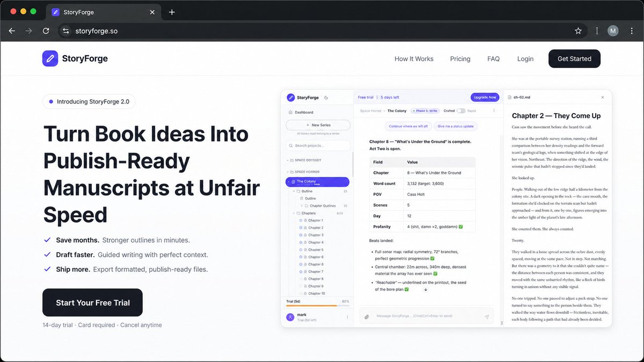Viewport: 644px width, 362px height.
Task: Click Continue where we left off
Action: (408, 127)
